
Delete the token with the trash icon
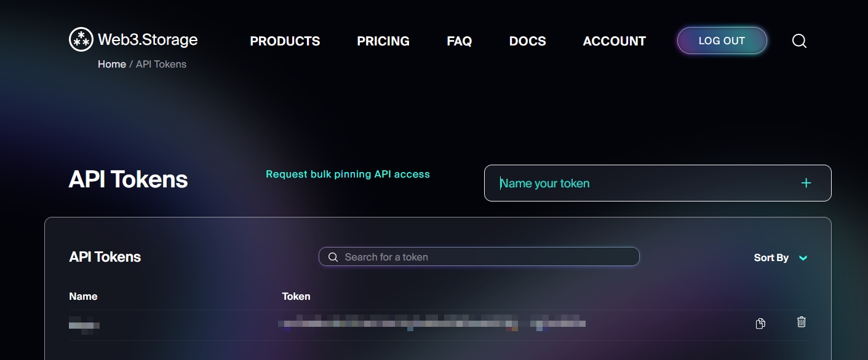point(801,321)
